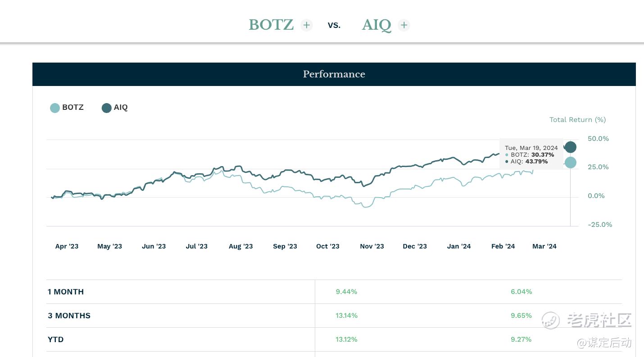
Task: Toggle the BOTZ legend series marker
Action: coord(55,108)
